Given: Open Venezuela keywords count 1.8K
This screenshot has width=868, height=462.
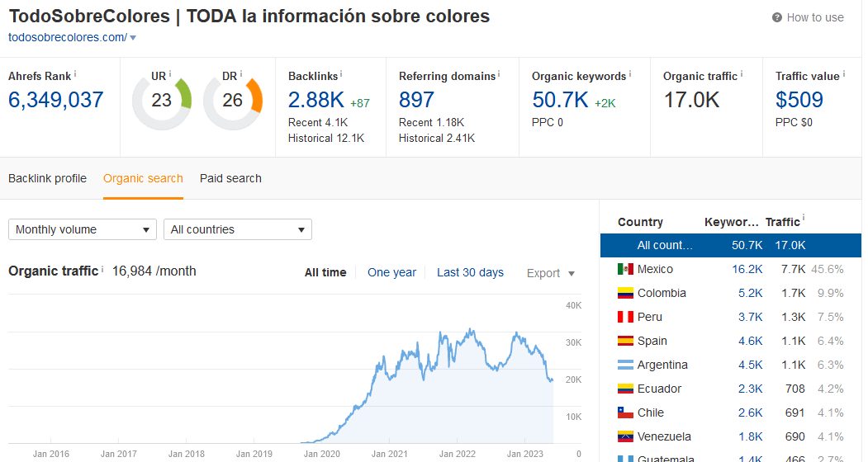Looking at the screenshot, I should 750,436.
